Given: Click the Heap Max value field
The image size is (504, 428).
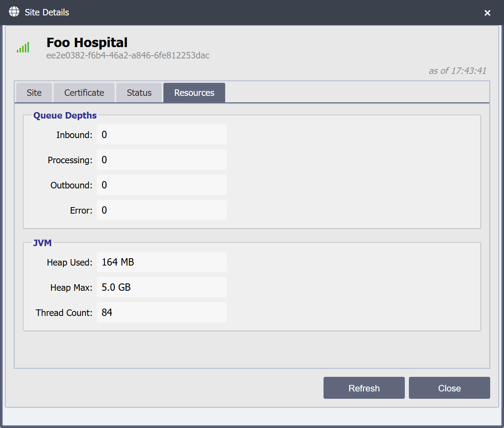Looking at the screenshot, I should (162, 287).
